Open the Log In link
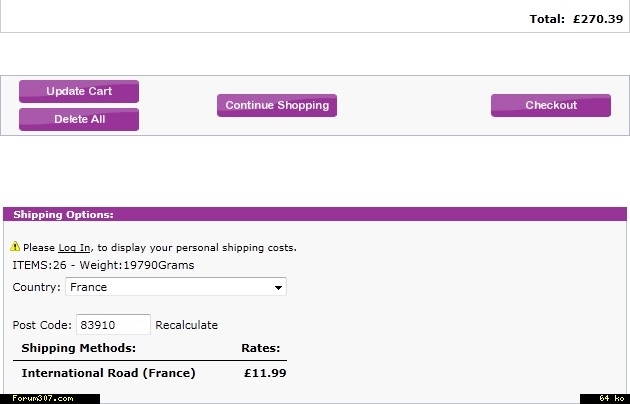Image resolution: width=630 pixels, height=404 pixels. [x=74, y=247]
